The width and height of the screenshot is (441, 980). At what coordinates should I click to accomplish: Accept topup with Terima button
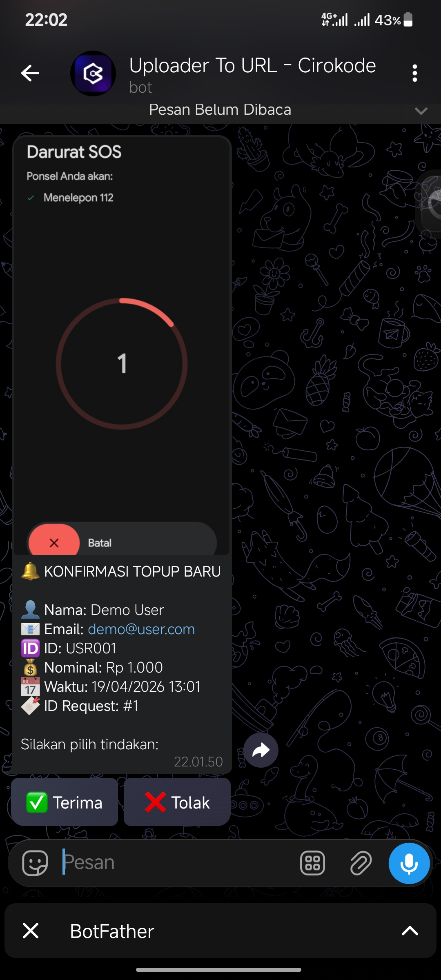65,802
